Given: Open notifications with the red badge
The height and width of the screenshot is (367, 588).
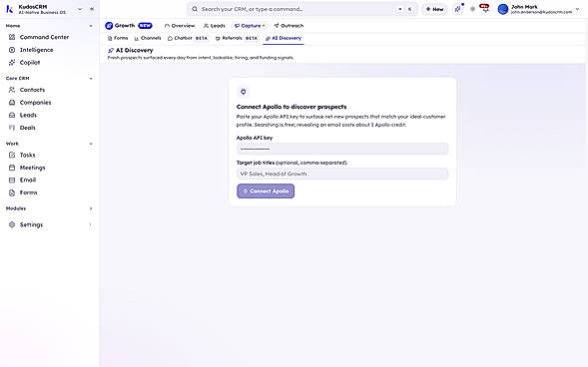Looking at the screenshot, I should tap(485, 8).
